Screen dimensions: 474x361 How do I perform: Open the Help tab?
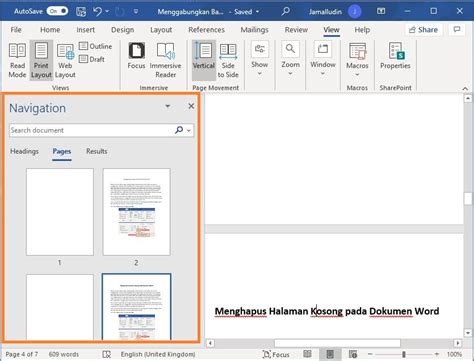click(x=362, y=30)
